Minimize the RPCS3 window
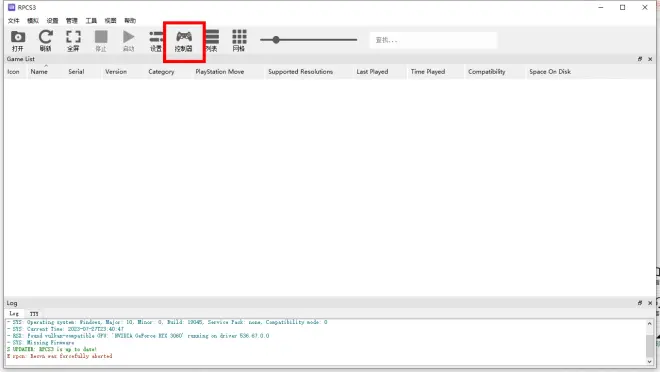 [x=601, y=7]
